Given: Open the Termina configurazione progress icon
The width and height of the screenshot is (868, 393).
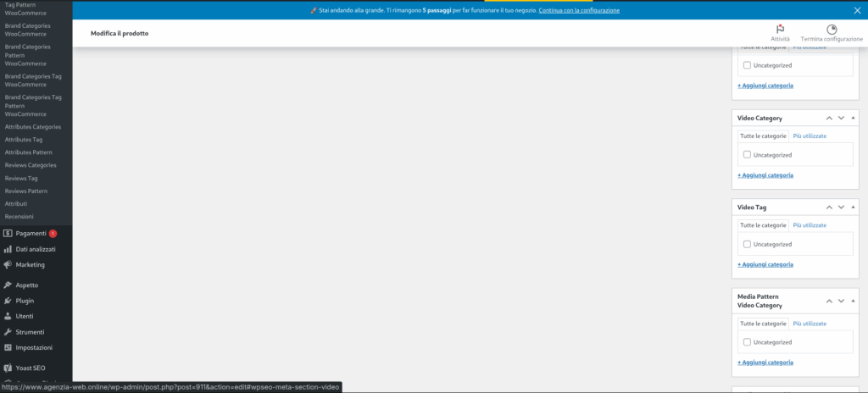Looking at the screenshot, I should pos(832,30).
